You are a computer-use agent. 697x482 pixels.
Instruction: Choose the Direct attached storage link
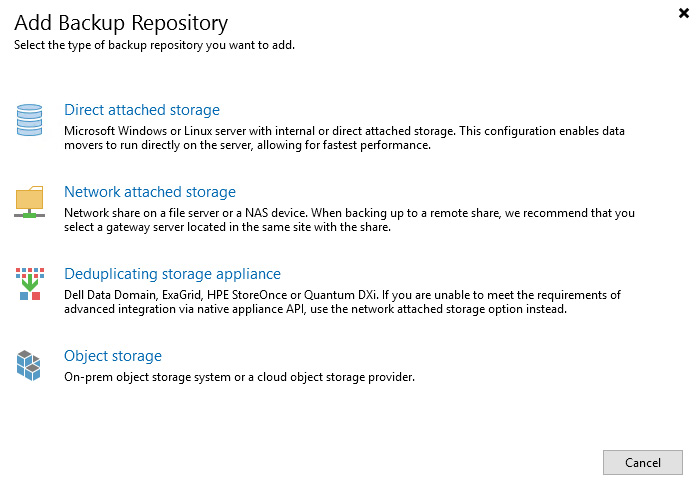pos(142,110)
